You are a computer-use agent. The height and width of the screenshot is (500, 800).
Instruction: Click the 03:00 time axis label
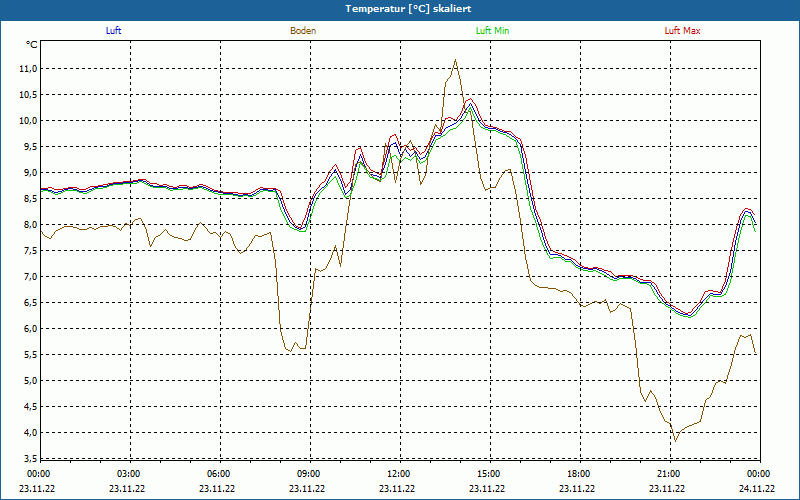tap(128, 474)
